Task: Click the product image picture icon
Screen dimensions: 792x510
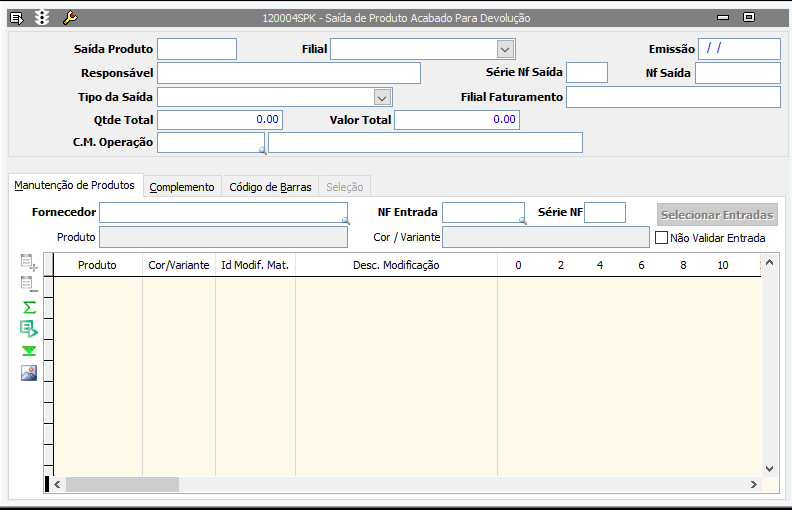Action: 29,373
